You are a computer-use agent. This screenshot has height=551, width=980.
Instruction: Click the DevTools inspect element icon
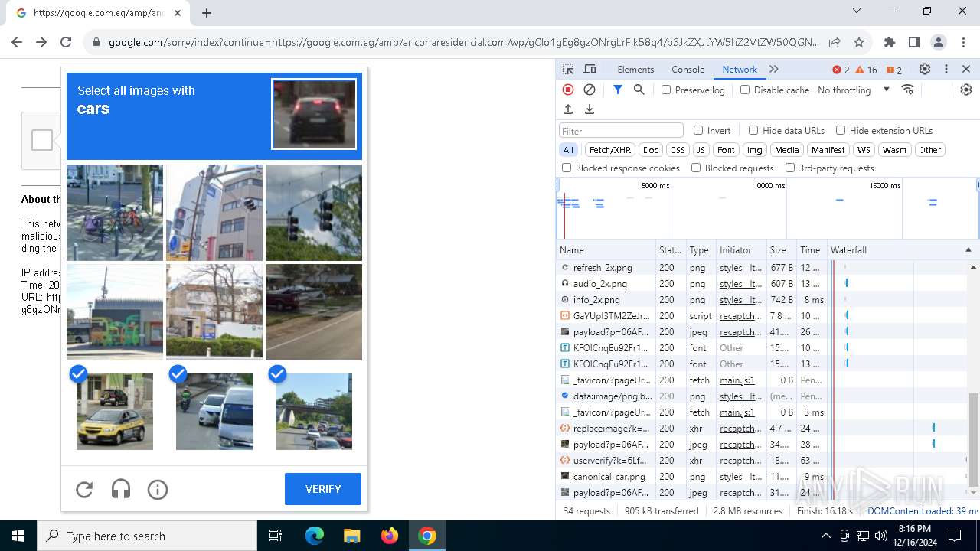pos(568,69)
